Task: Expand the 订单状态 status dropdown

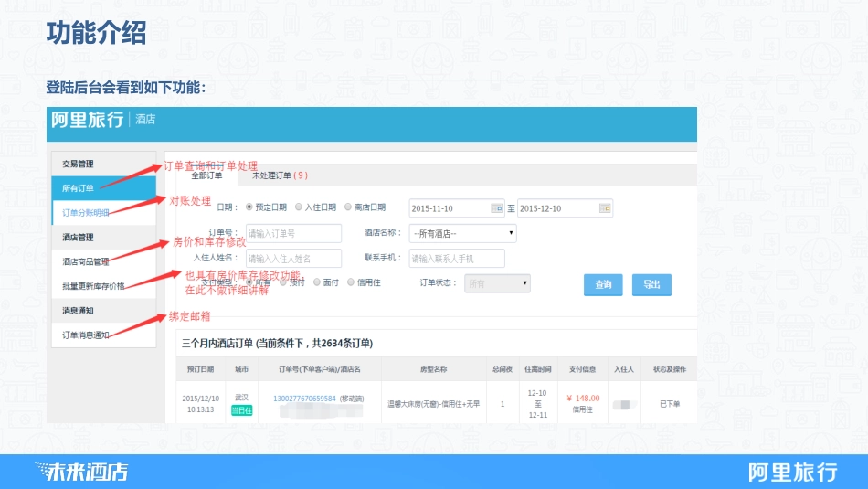Action: [497, 284]
